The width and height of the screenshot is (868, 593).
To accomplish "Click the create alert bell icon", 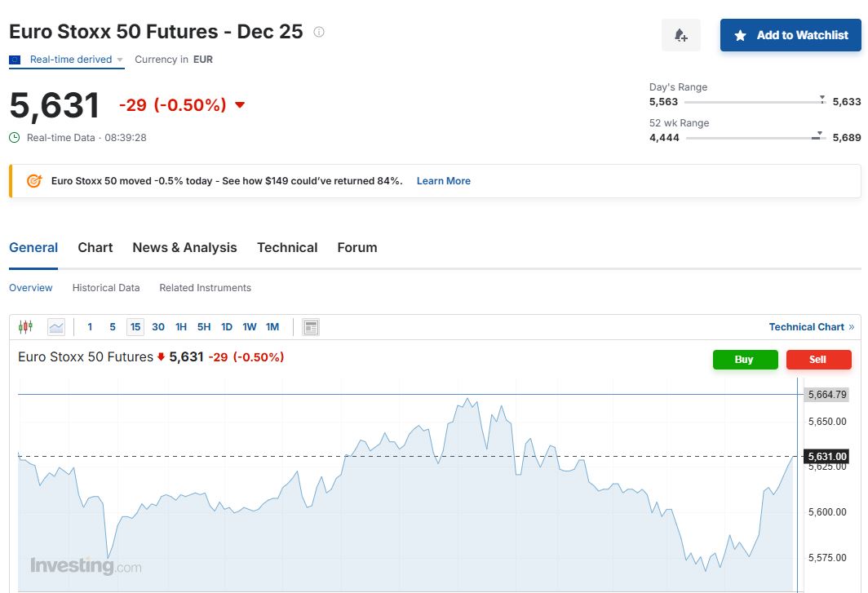I will tap(680, 35).
